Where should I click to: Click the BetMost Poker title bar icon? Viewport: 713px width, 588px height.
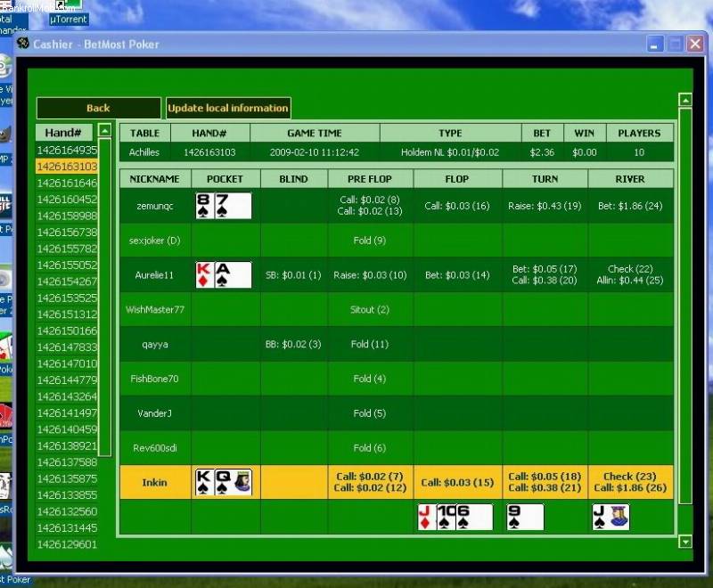point(23,44)
